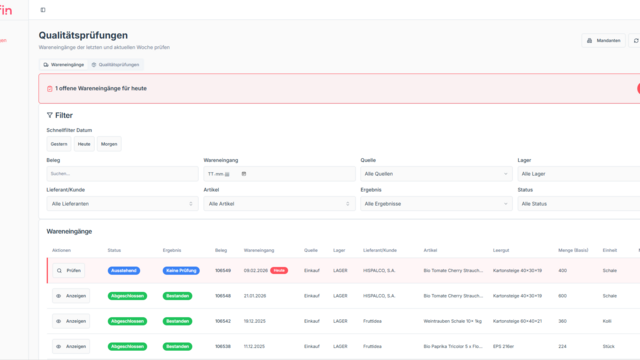The height and width of the screenshot is (360, 640).
Task: Click the Beleg column header
Action: pos(221,250)
